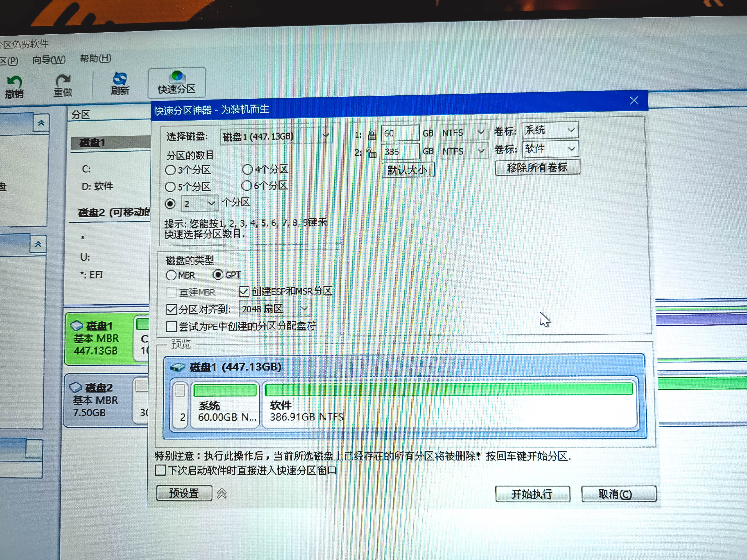
Task: Click the Refresh (刷新) toolbar icon
Action: pyautogui.click(x=120, y=82)
